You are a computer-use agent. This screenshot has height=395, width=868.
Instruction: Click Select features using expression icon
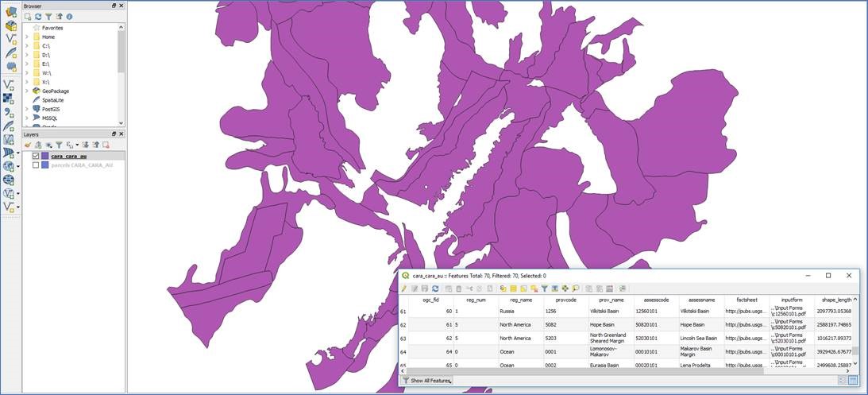click(503, 288)
